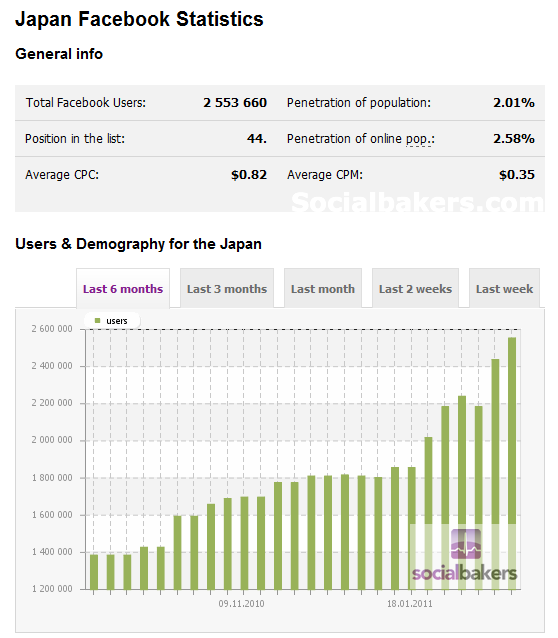The width and height of the screenshot is (558, 638).
Task: Click the 2 400 000 axis label
Action: point(52,366)
